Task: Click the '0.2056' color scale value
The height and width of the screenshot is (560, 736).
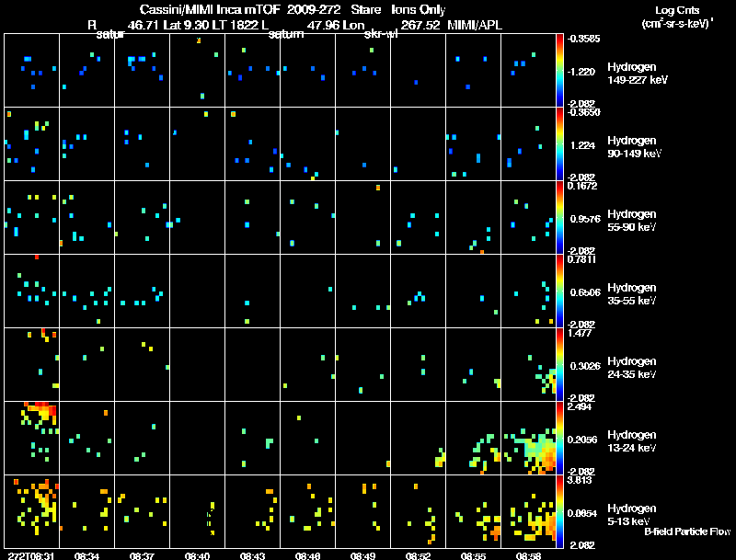Action: click(582, 440)
